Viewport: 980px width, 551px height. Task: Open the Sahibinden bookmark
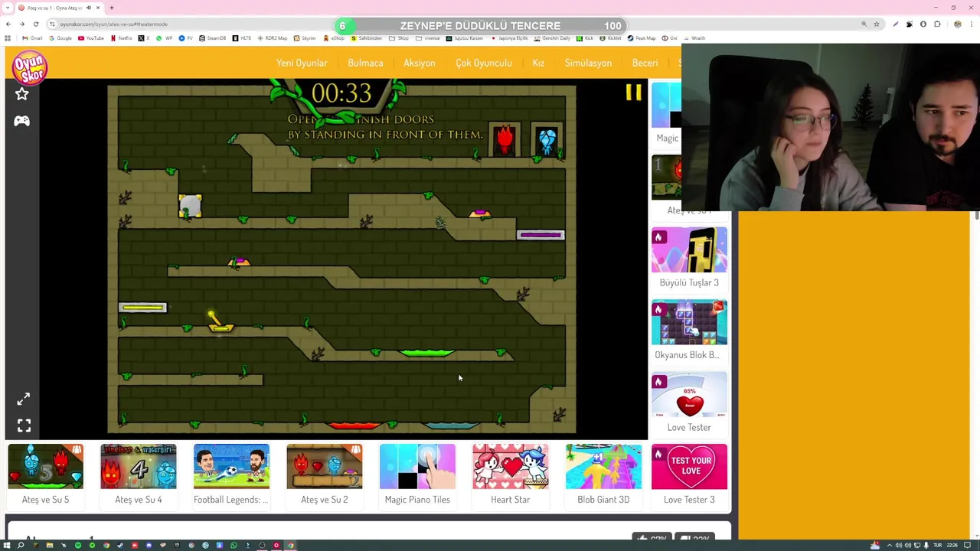(x=366, y=38)
